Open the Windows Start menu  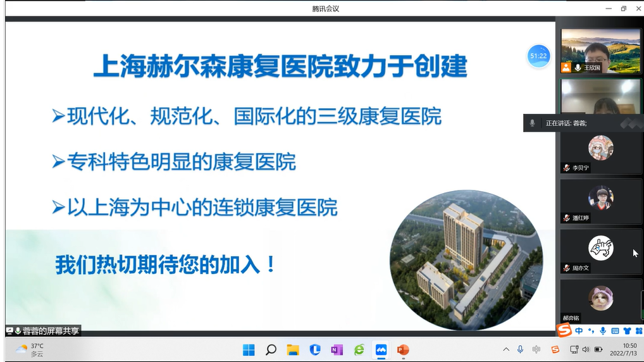(249, 349)
